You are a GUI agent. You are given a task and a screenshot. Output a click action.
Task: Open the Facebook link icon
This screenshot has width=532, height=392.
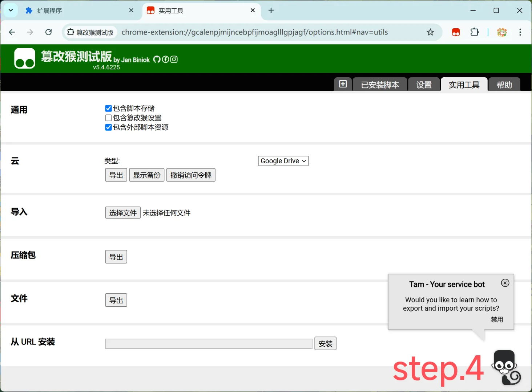pos(165,59)
